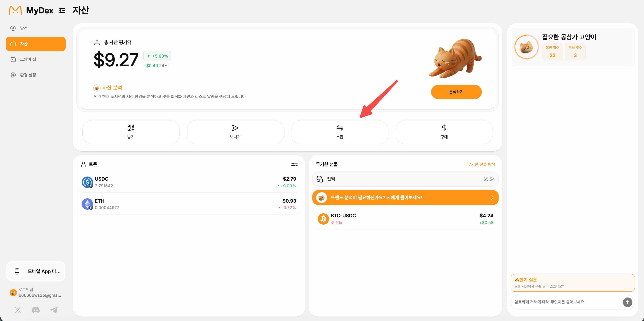The height and width of the screenshot is (321, 644).
Task: Open the X (Twitter) social icon
Action: (18, 310)
